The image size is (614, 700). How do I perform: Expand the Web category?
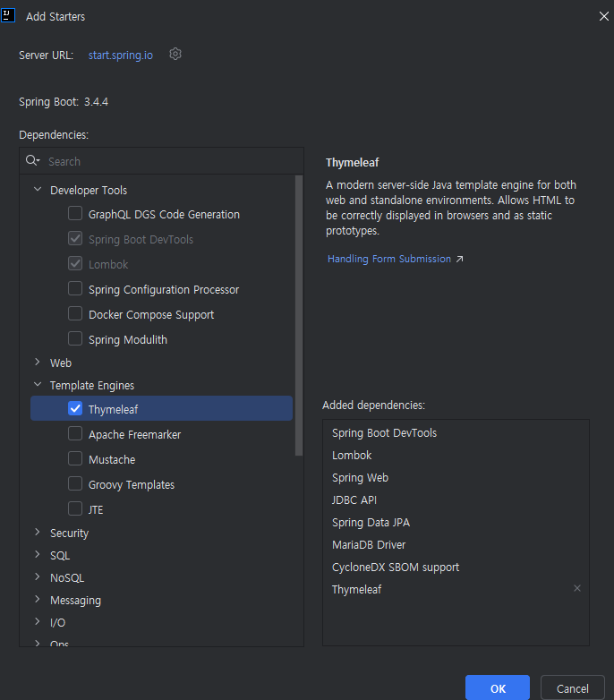pos(38,362)
